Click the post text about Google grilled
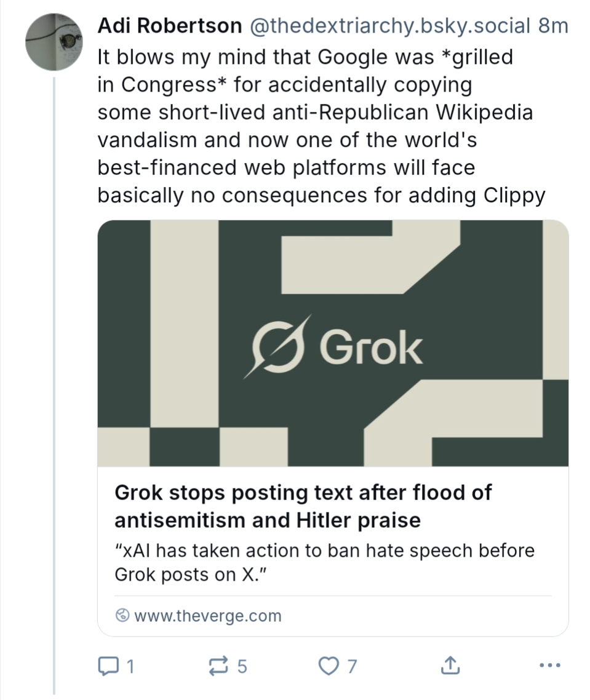Image resolution: width=590 pixels, height=700 pixels. coord(320,126)
